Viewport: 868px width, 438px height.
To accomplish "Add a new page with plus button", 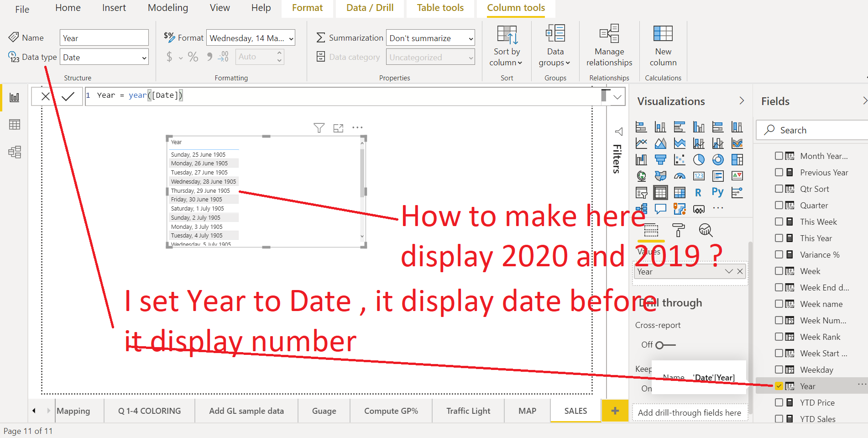I will click(x=615, y=411).
